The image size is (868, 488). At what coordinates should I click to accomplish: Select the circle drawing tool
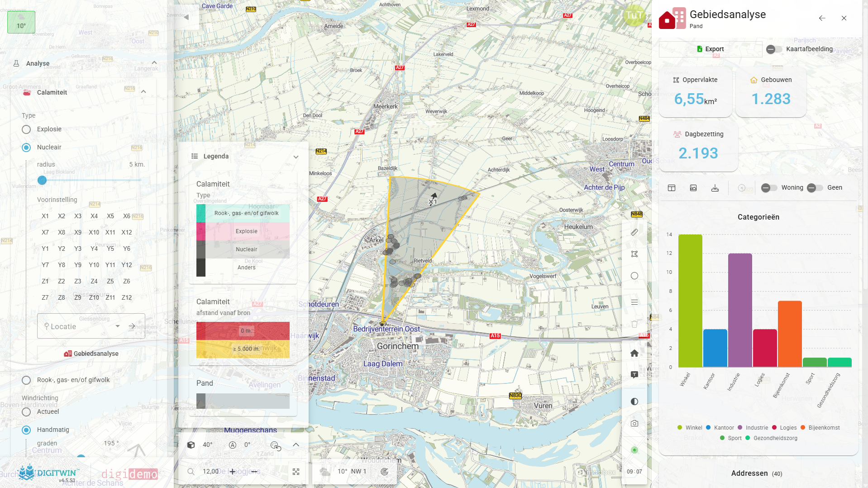pyautogui.click(x=634, y=275)
